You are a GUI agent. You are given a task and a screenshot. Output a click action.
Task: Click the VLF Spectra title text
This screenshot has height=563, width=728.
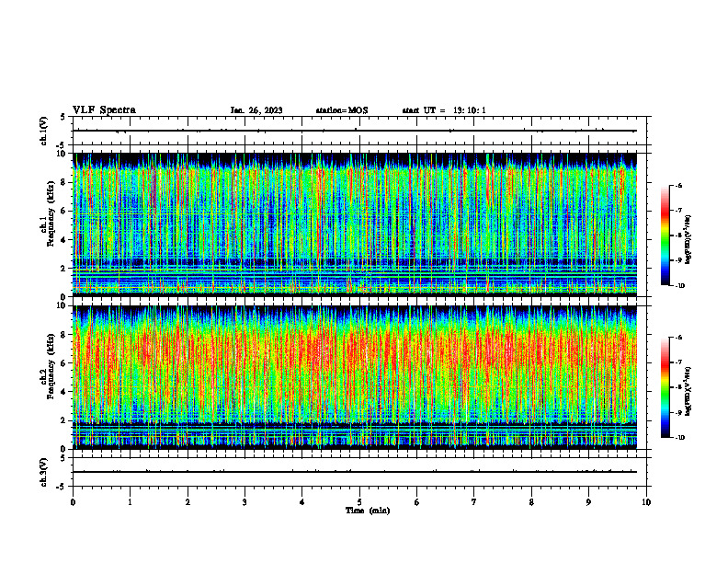(x=104, y=110)
